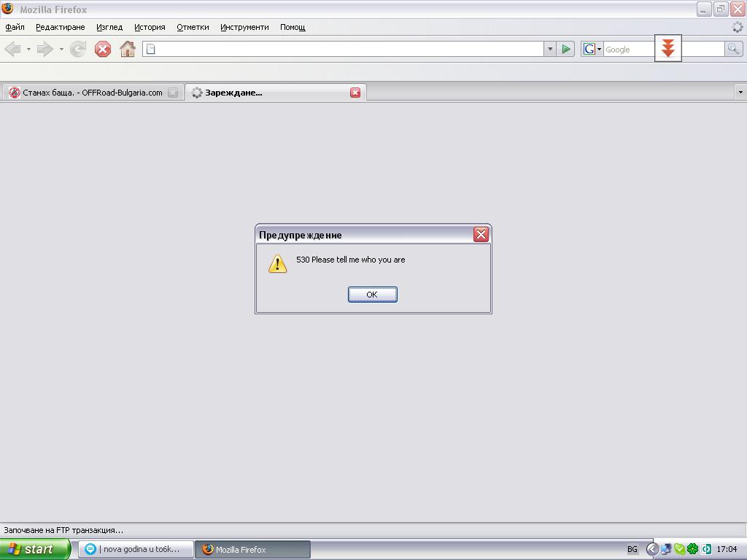
Task: Click the green Go arrow button
Action: pos(566,49)
